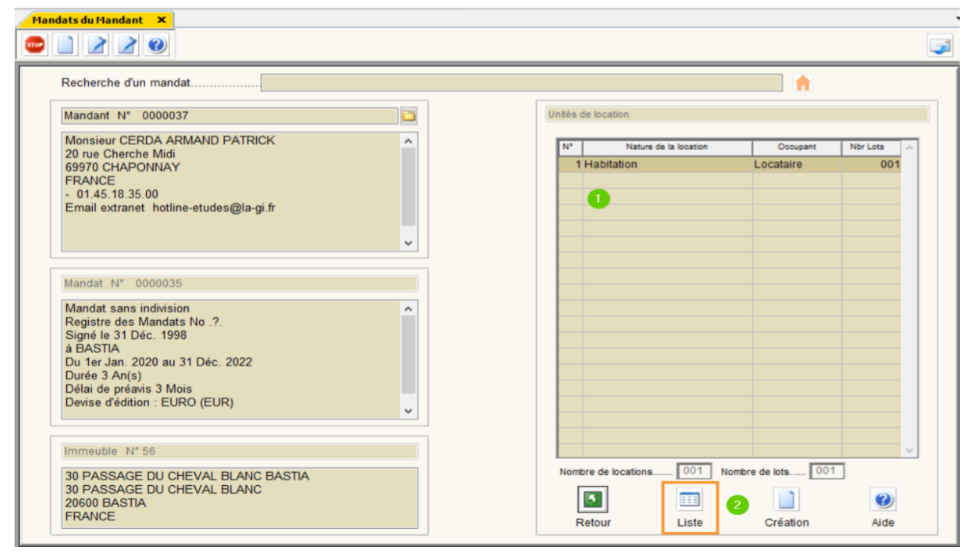Click the red Stop icon in toolbar
This screenshot has width=979, height=557.
[35, 45]
